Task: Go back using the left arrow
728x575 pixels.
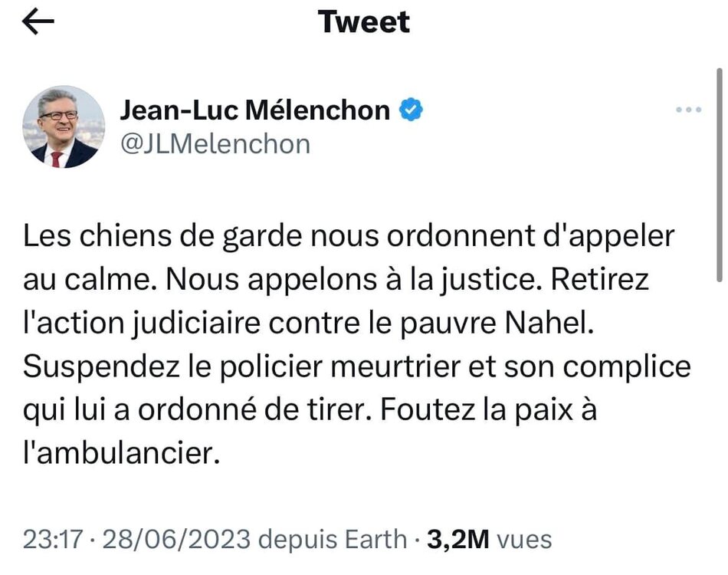Action: (38, 22)
